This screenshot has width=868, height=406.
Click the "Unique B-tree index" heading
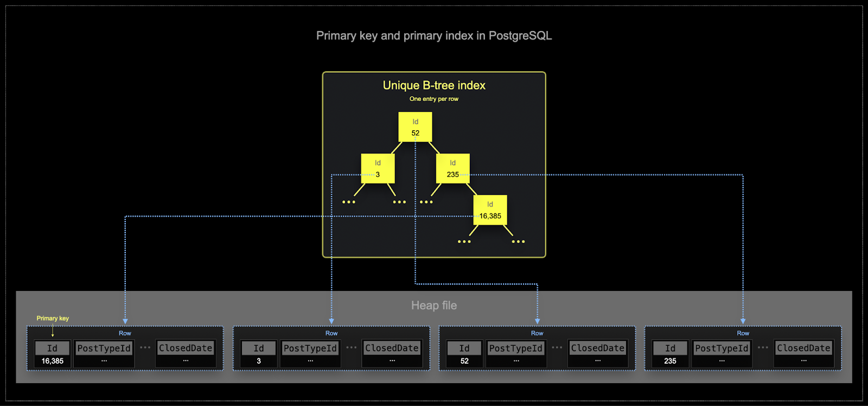(x=434, y=85)
